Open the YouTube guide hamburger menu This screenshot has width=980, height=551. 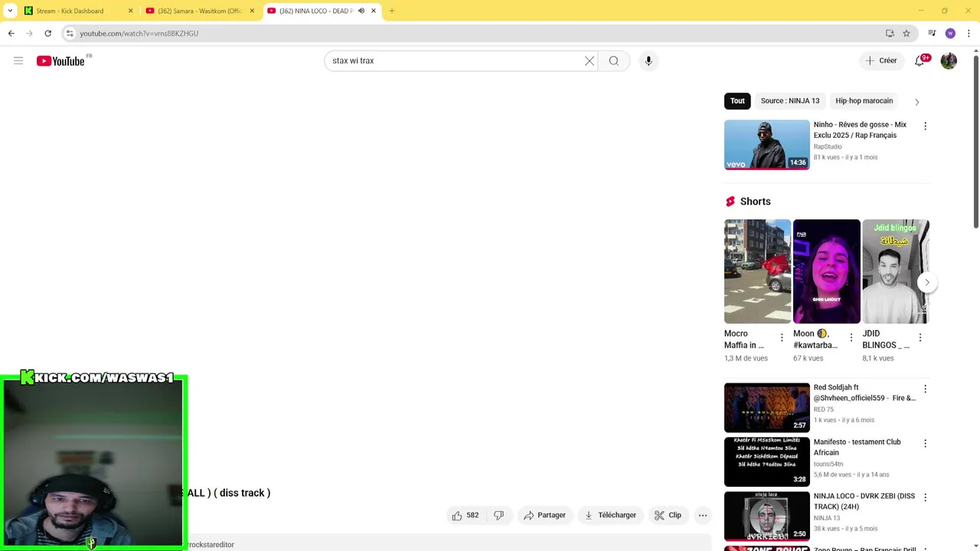point(18,60)
